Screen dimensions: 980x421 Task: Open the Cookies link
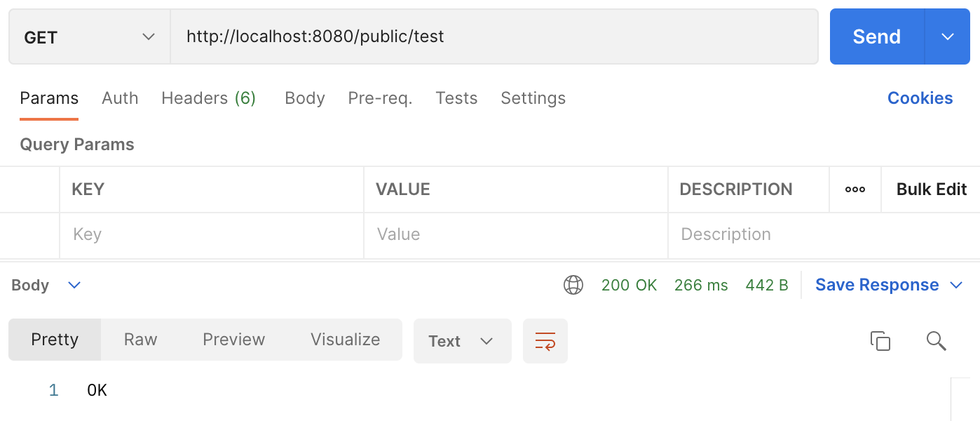tap(920, 98)
